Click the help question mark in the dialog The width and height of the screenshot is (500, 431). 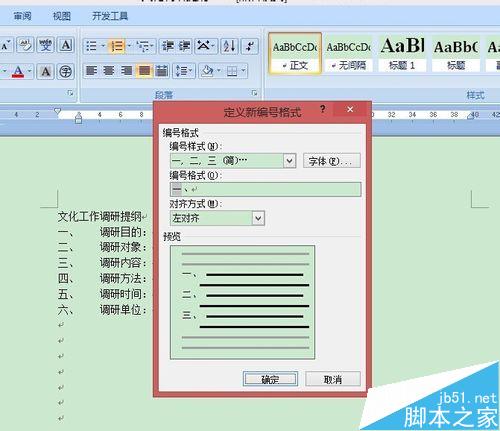[x=322, y=109]
